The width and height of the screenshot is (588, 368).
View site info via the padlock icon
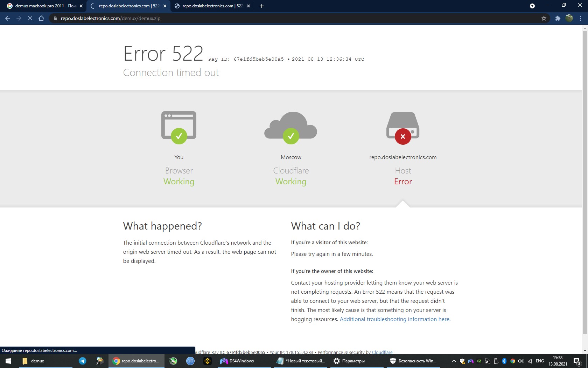[x=55, y=18]
